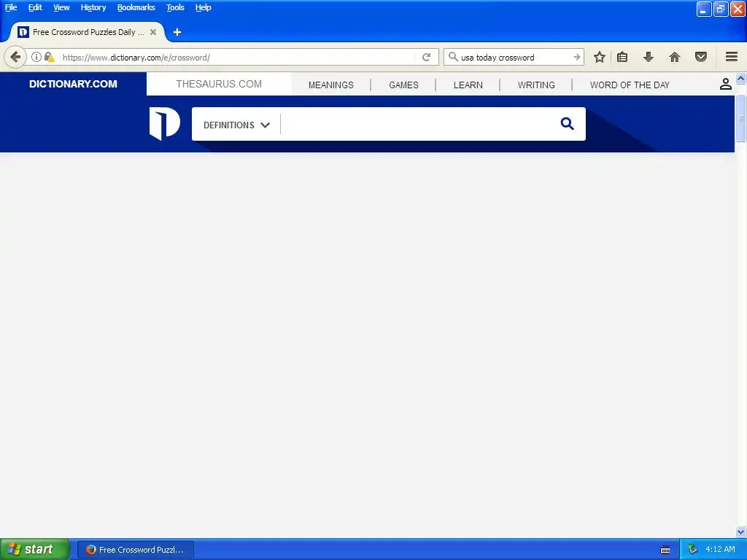
Task: Show site information via the info icon
Action: tap(36, 57)
